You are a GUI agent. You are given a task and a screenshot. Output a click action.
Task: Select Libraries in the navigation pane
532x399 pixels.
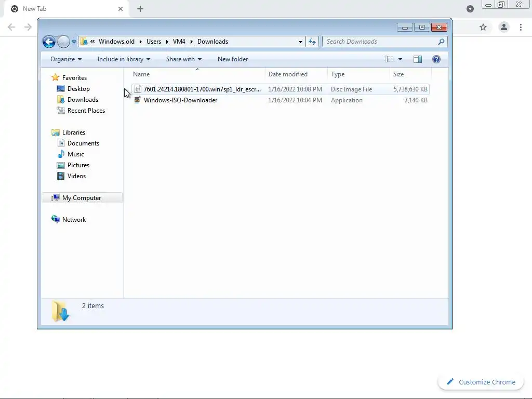click(74, 132)
